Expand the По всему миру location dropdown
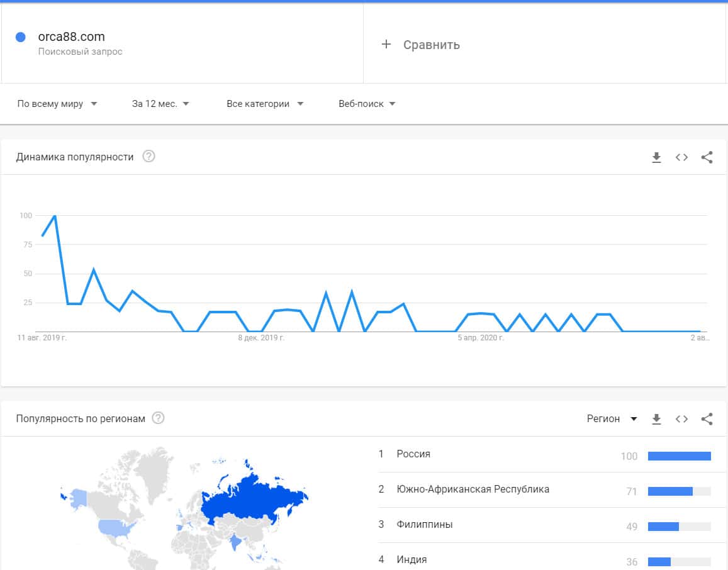Viewport: 728px width, 570px height. tap(57, 104)
